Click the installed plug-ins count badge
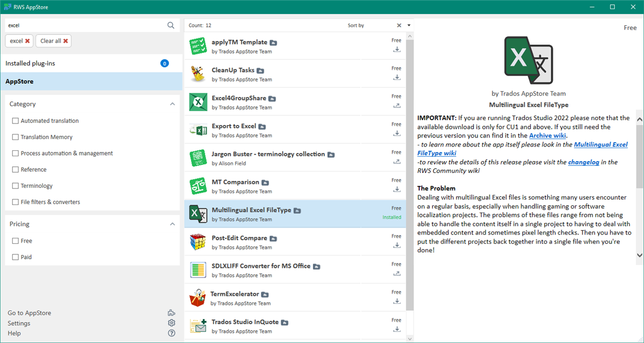Viewport: 644px width, 343px height. point(165,63)
